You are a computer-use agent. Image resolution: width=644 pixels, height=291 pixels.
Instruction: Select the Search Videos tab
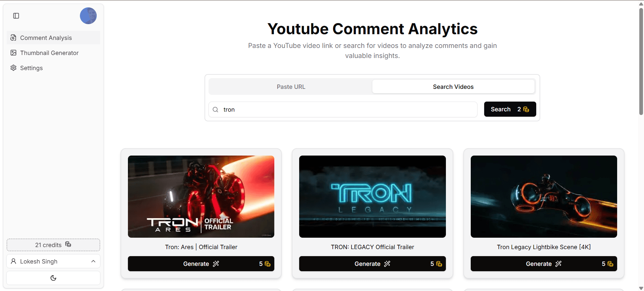[x=453, y=87]
